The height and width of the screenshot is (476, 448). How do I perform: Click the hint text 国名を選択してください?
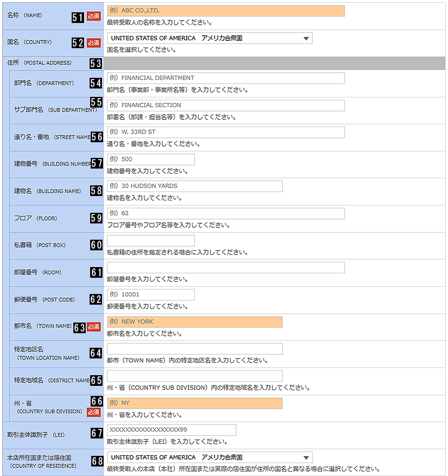(142, 50)
